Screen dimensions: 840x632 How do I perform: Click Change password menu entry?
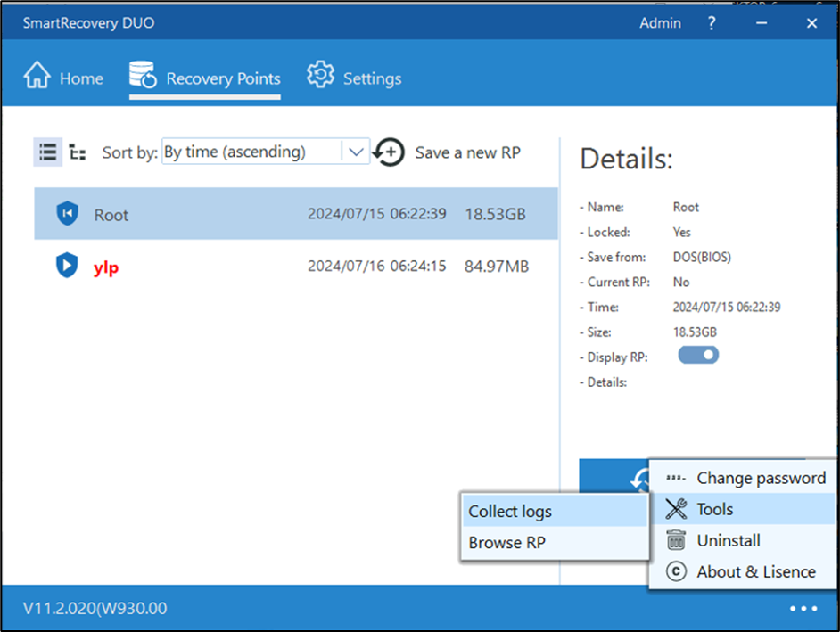tap(759, 478)
